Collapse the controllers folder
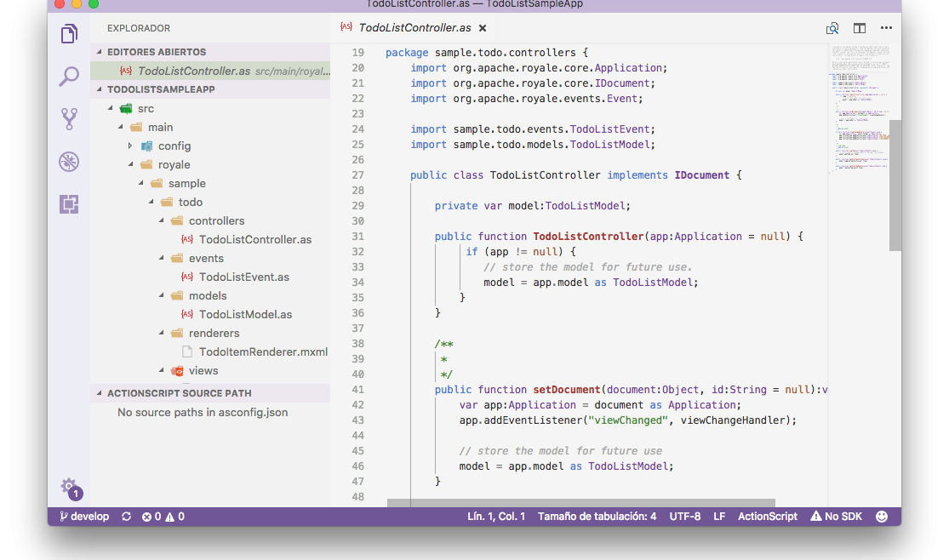 [x=162, y=221]
